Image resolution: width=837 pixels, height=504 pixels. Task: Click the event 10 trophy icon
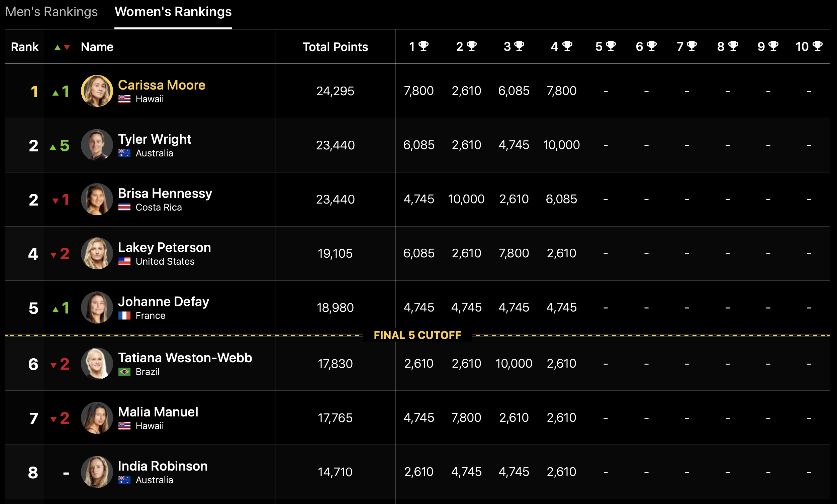(x=817, y=46)
